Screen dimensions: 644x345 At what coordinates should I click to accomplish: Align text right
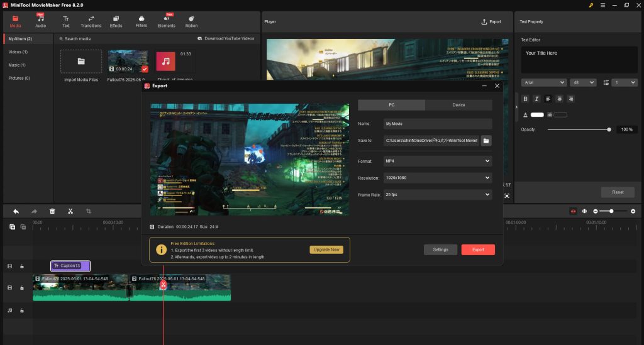tap(571, 99)
